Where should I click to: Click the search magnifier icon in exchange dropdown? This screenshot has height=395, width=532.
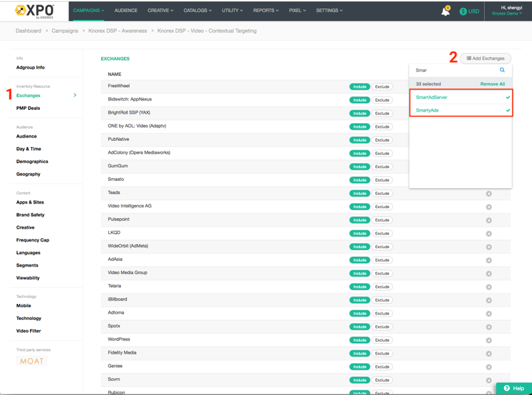[502, 70]
